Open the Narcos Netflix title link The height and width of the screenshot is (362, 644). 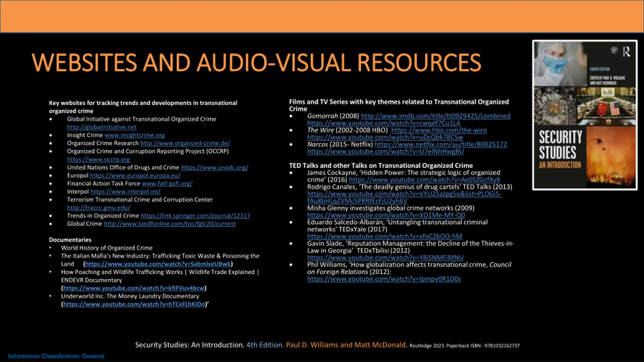click(x=441, y=144)
